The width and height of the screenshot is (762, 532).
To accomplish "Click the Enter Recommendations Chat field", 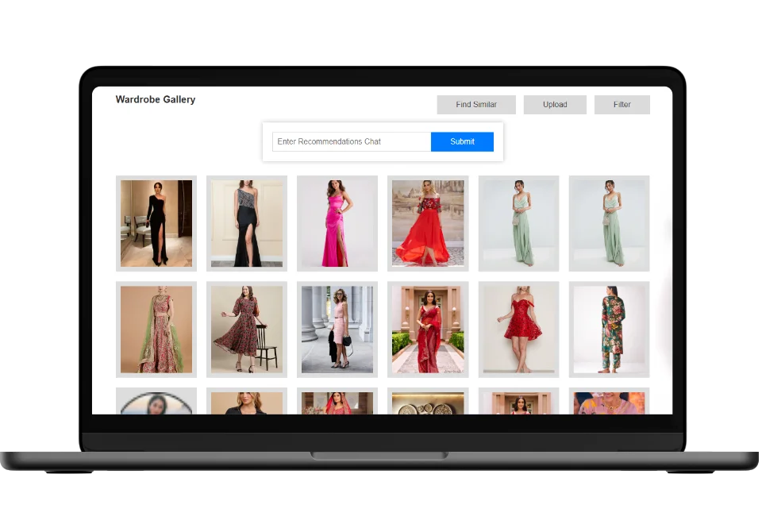I will tap(350, 141).
